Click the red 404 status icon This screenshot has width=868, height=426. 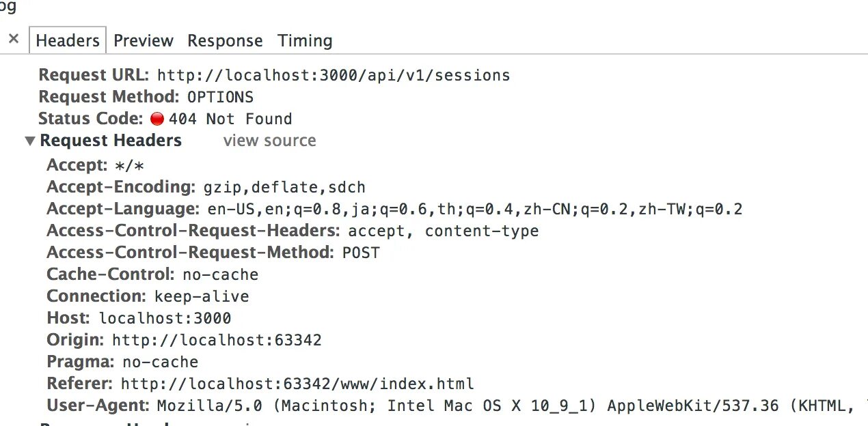point(157,119)
